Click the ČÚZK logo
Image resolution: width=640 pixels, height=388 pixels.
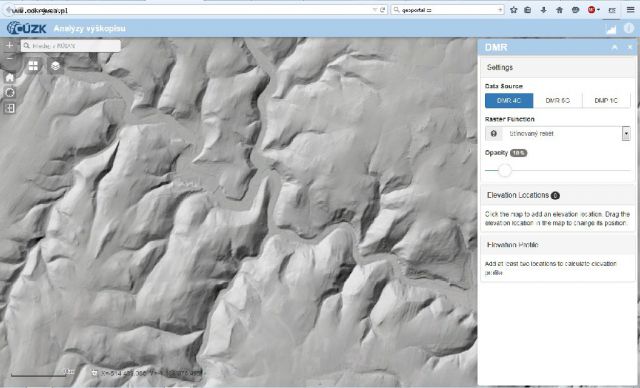pyautogui.click(x=27, y=28)
